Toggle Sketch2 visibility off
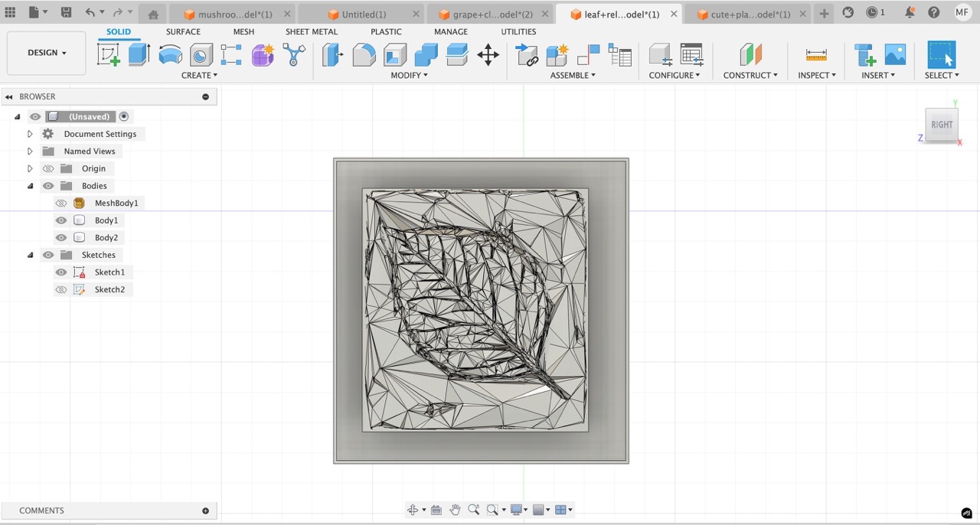 (x=61, y=289)
